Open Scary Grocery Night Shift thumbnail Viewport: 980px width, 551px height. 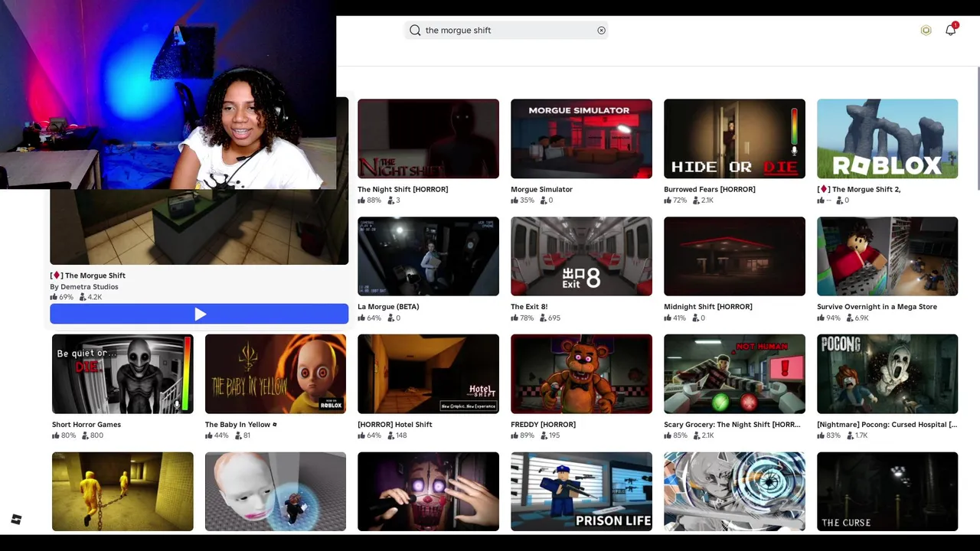pyautogui.click(x=734, y=373)
